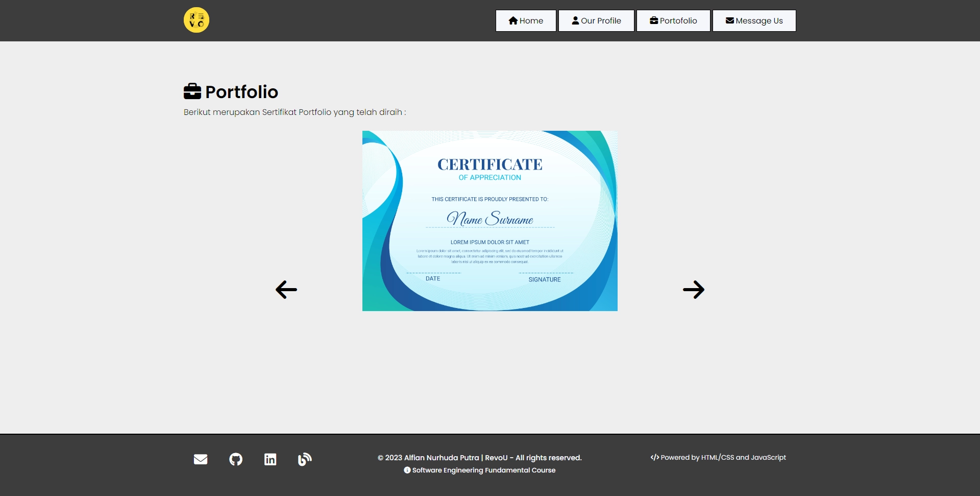Click the briefcase icon on Portofolio button
Viewport: 980px width, 496px height.
coord(654,20)
